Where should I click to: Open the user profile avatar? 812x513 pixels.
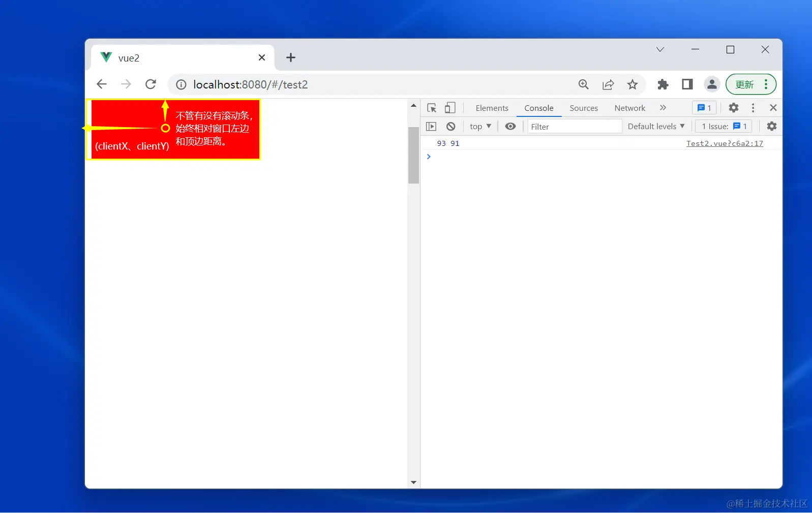pyautogui.click(x=712, y=84)
